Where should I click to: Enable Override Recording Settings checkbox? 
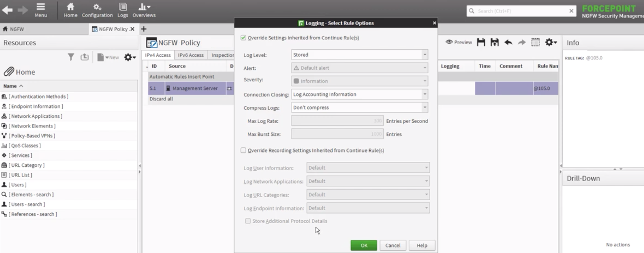[243, 150]
